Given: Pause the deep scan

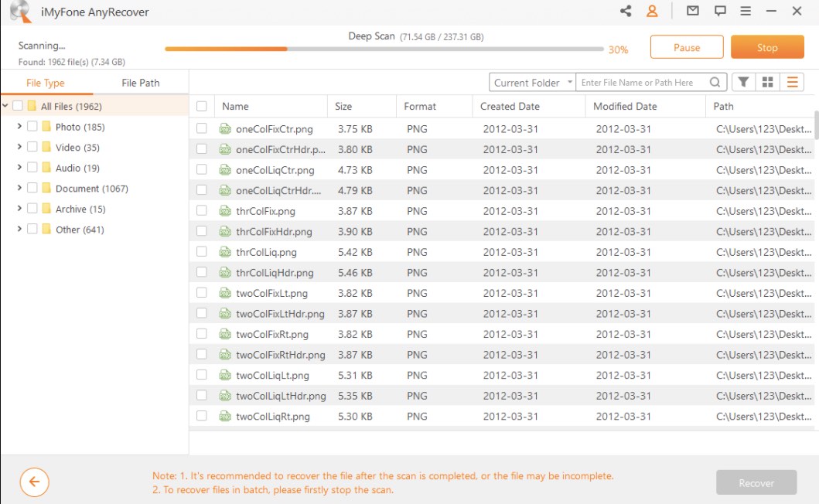Looking at the screenshot, I should pos(687,47).
